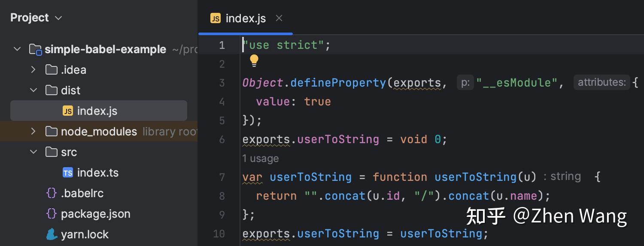Click the "1 usage" code hint
644x246 pixels.
point(260,159)
